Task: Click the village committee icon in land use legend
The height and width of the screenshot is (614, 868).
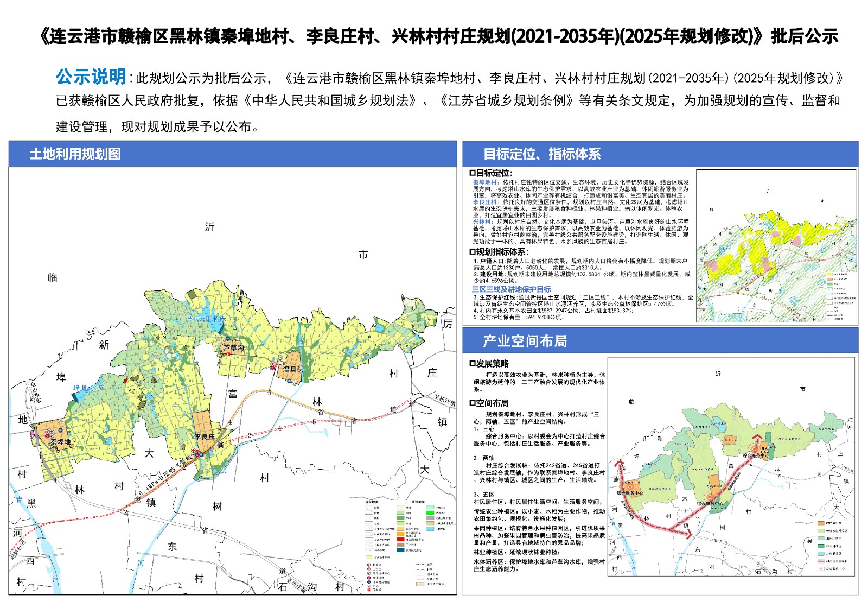Action: [x=369, y=565]
